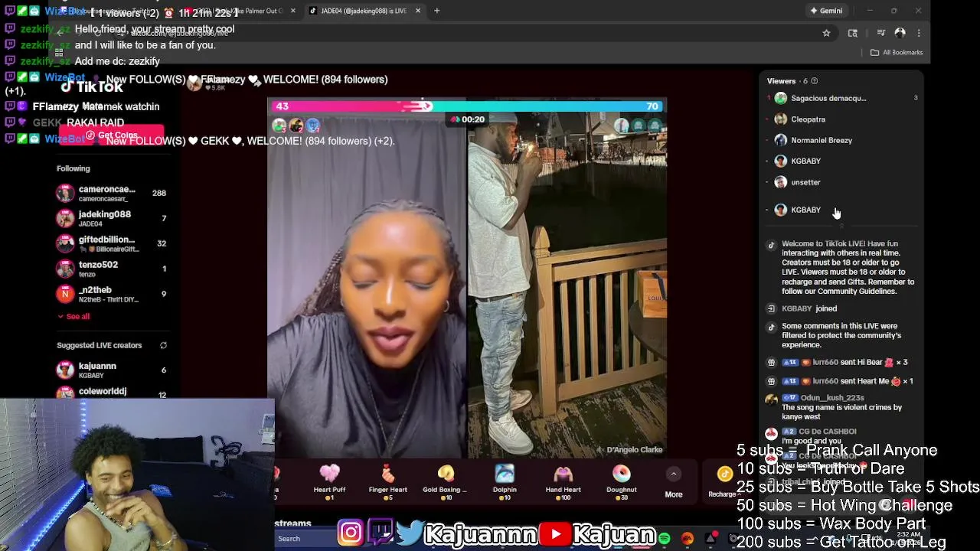The image size is (980, 551).
Task: Open viewer unsetter in the list
Action: point(842,182)
